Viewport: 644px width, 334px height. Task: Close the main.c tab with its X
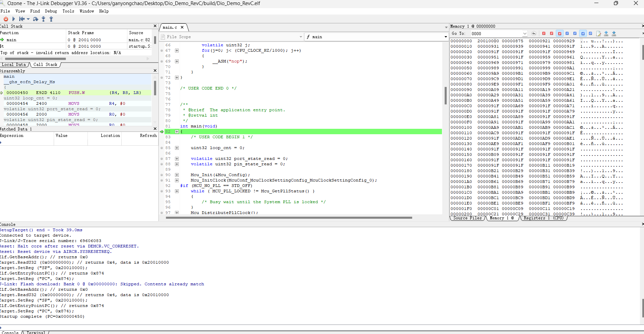click(182, 27)
